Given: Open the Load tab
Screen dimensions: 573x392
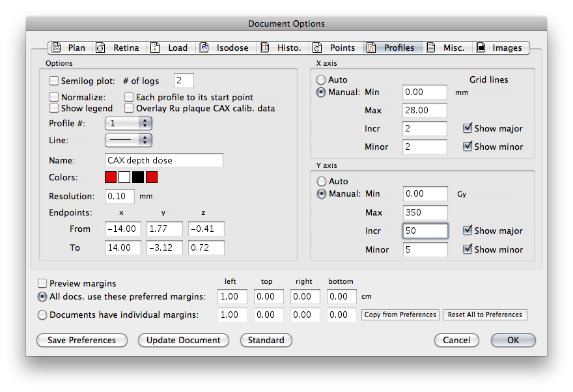Looking at the screenshot, I should (x=171, y=48).
